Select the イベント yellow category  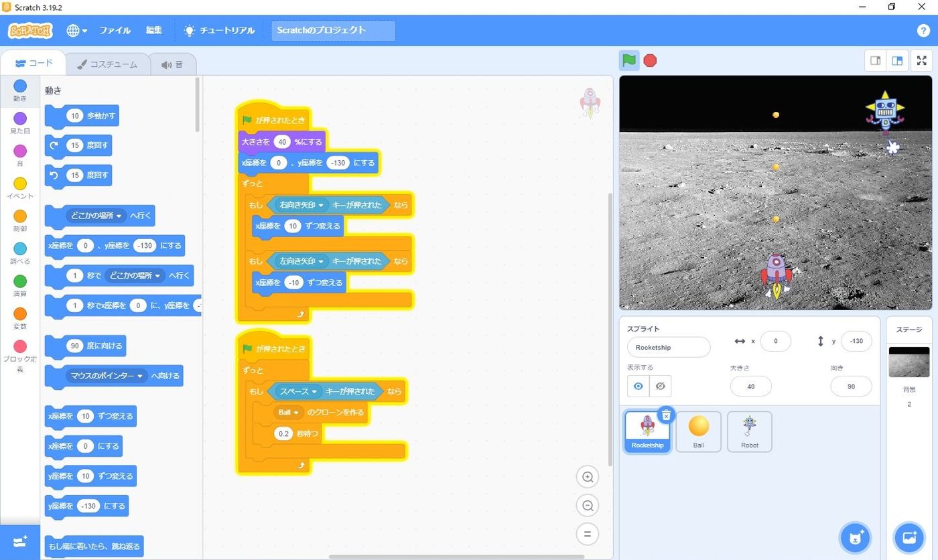coord(20,188)
